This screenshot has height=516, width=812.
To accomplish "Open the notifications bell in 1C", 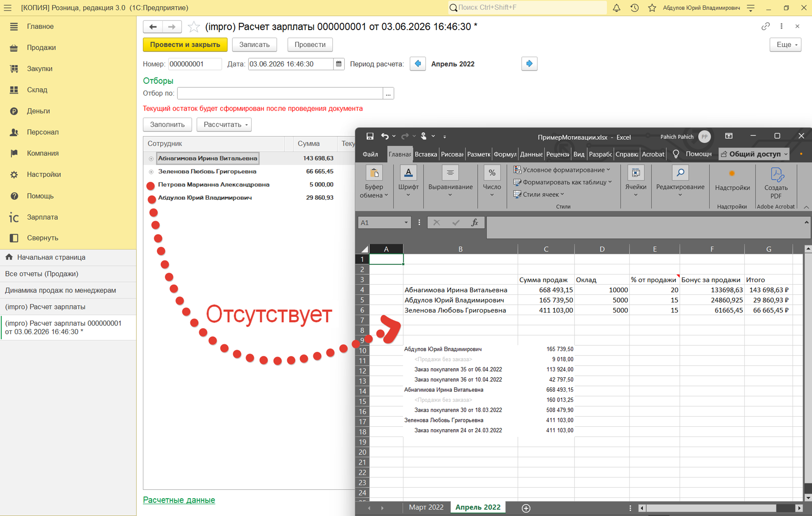I will [x=616, y=8].
